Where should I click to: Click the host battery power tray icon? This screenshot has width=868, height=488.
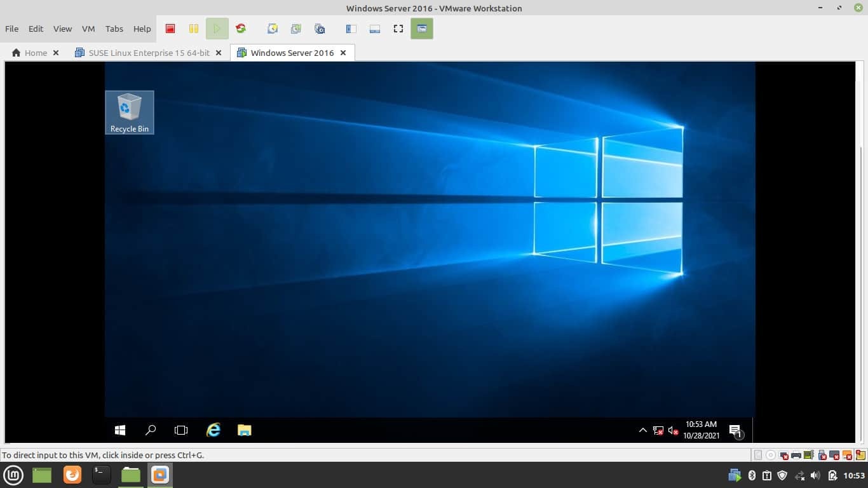(x=832, y=475)
